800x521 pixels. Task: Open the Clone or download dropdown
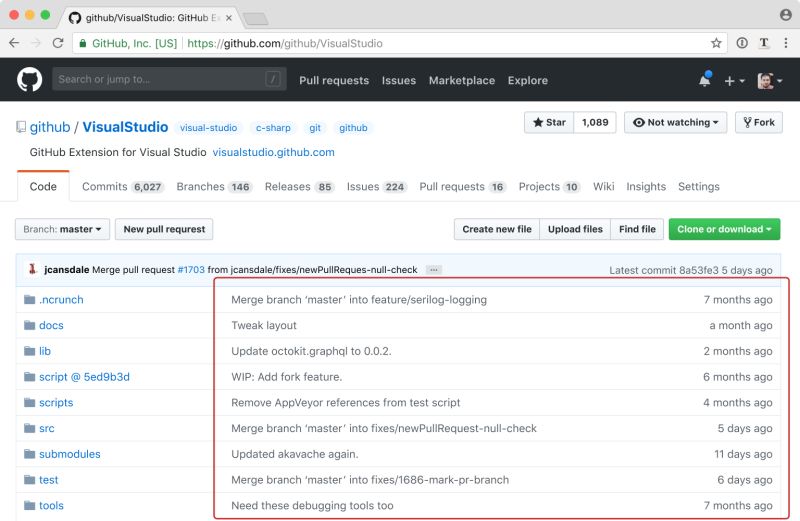tap(724, 229)
